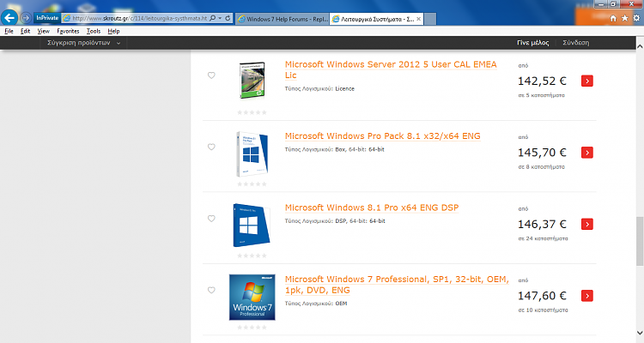Open address bar autocomplete dropdown arrow
644x343 pixels.
(220, 19)
